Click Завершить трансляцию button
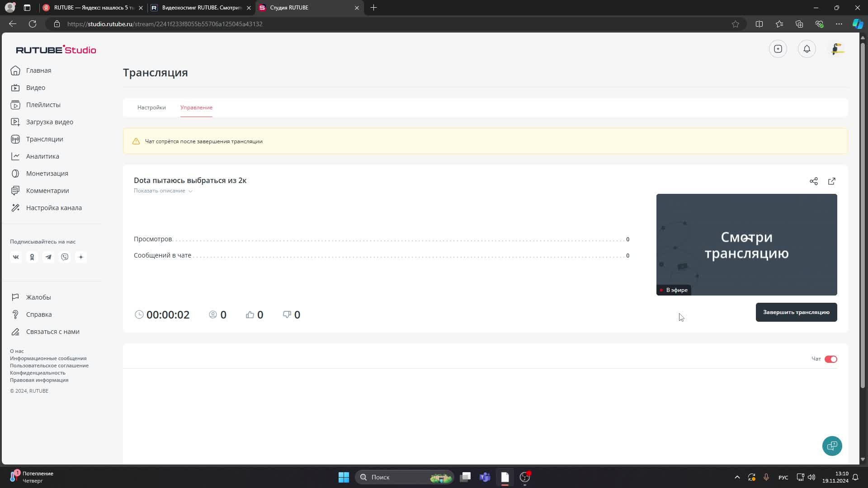Viewport: 868px width, 488px height. tap(796, 312)
